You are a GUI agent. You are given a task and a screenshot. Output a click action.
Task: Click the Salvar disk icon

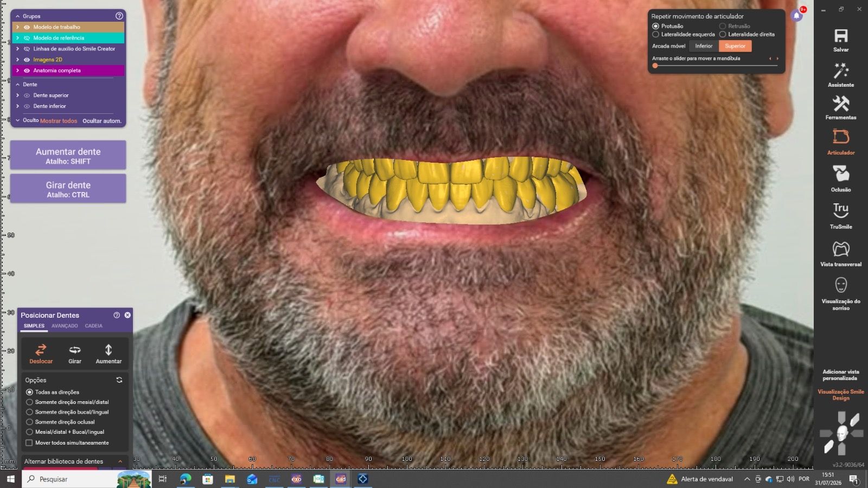pyautogui.click(x=841, y=36)
